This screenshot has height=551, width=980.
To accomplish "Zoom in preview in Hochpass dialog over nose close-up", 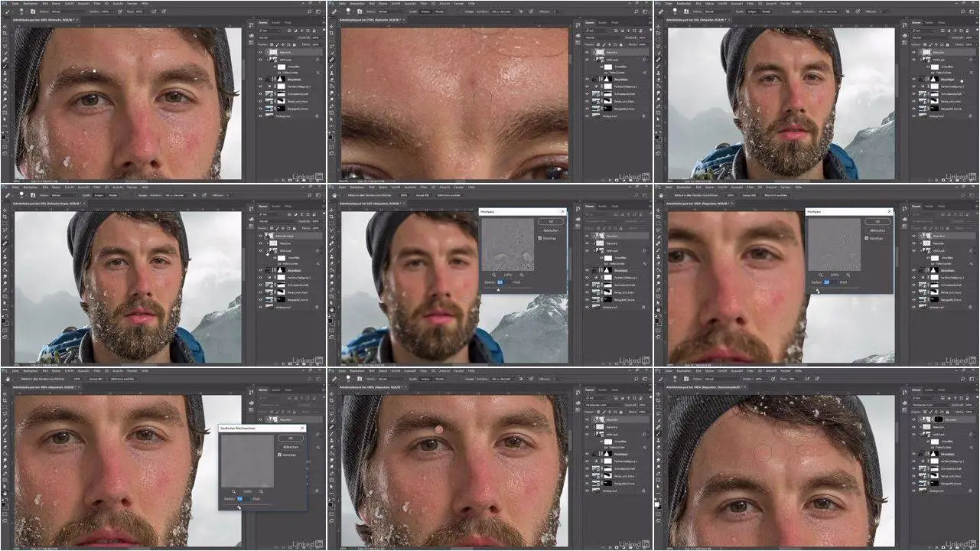I will (848, 275).
